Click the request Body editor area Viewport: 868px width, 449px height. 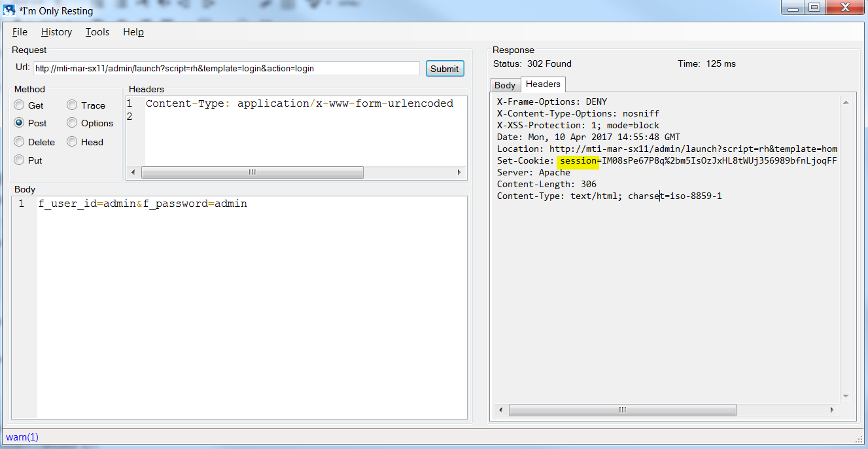(x=249, y=295)
